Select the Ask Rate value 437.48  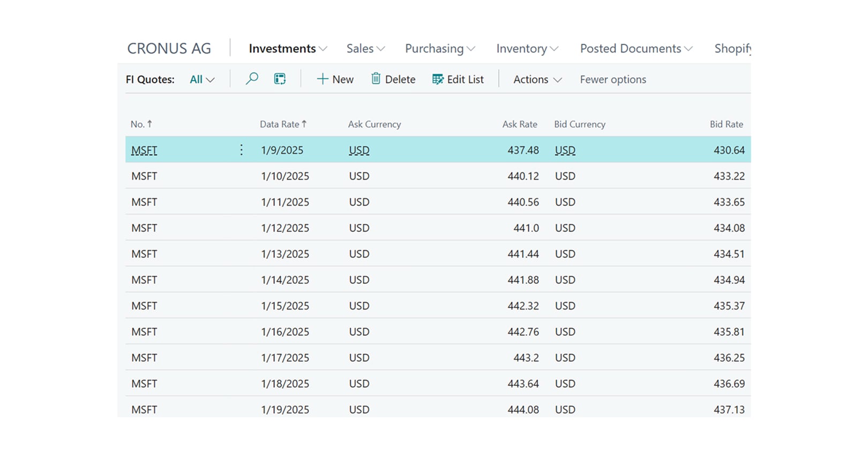coord(523,151)
